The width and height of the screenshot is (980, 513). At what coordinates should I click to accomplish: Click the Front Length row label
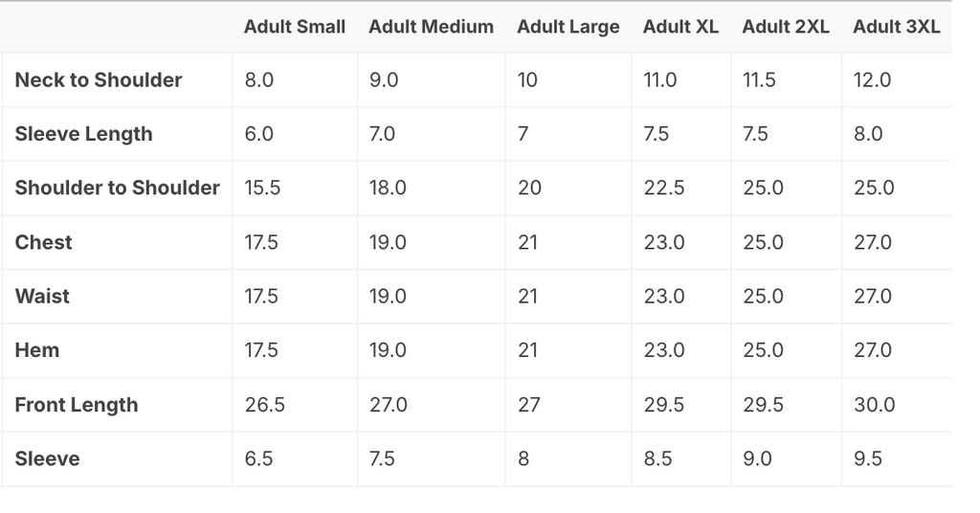point(76,405)
